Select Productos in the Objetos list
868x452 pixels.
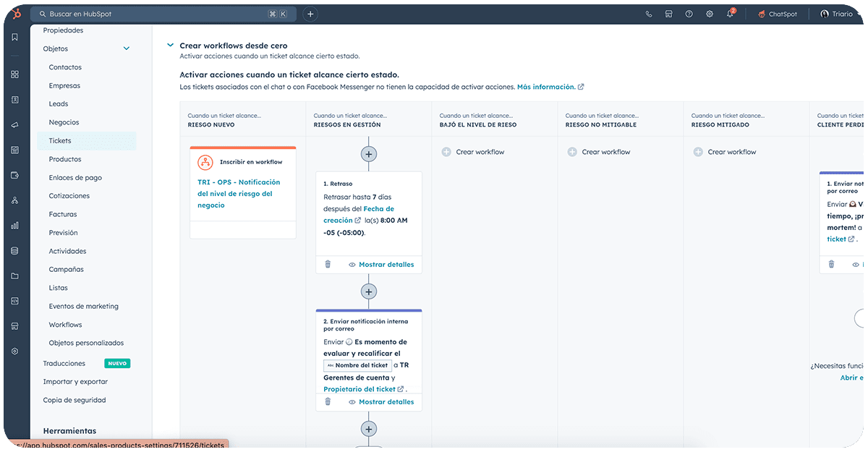tap(65, 159)
